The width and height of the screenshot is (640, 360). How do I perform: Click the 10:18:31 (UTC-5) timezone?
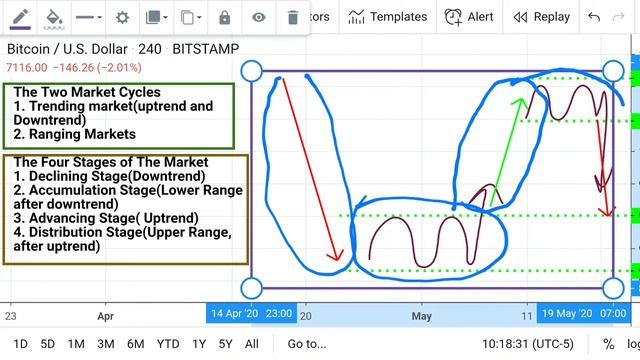coord(528,344)
